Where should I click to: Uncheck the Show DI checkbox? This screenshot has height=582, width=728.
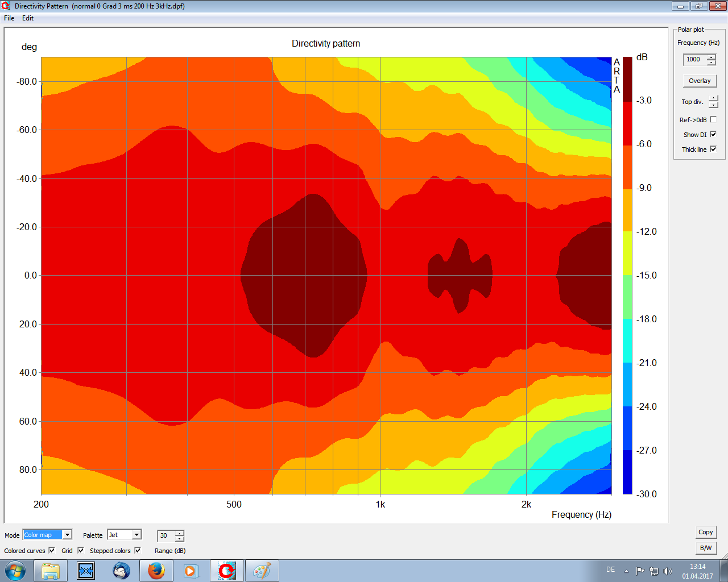click(x=713, y=135)
